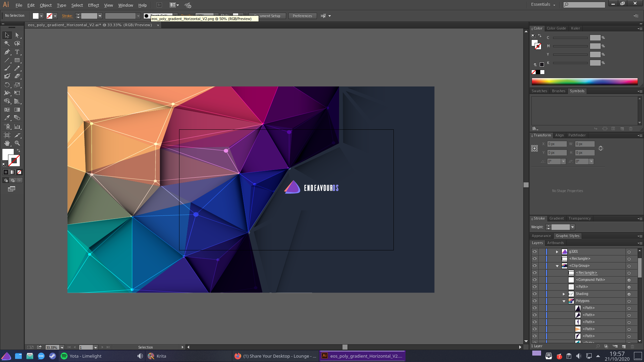
Task: Click target circle of the g3201 item
Action: coord(629,252)
